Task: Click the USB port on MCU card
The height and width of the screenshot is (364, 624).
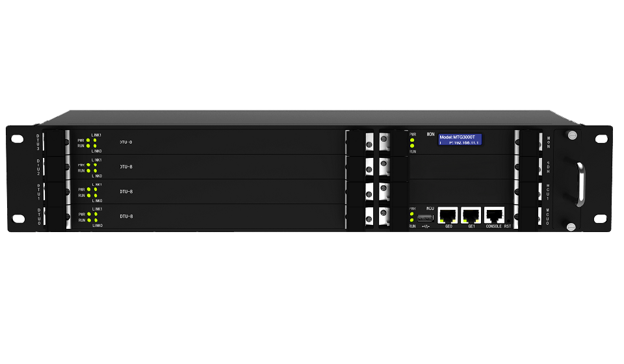Action: 425,218
